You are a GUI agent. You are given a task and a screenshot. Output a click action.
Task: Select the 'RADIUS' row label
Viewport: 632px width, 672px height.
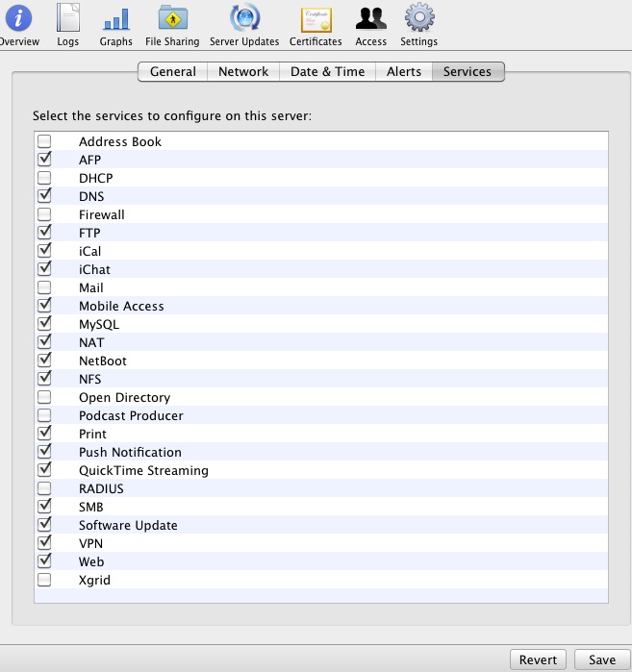pyautogui.click(x=101, y=489)
